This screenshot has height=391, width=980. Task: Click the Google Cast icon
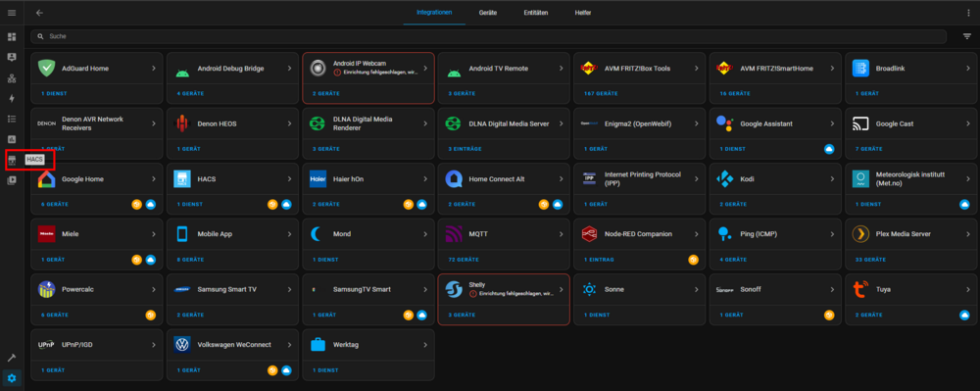coord(860,123)
